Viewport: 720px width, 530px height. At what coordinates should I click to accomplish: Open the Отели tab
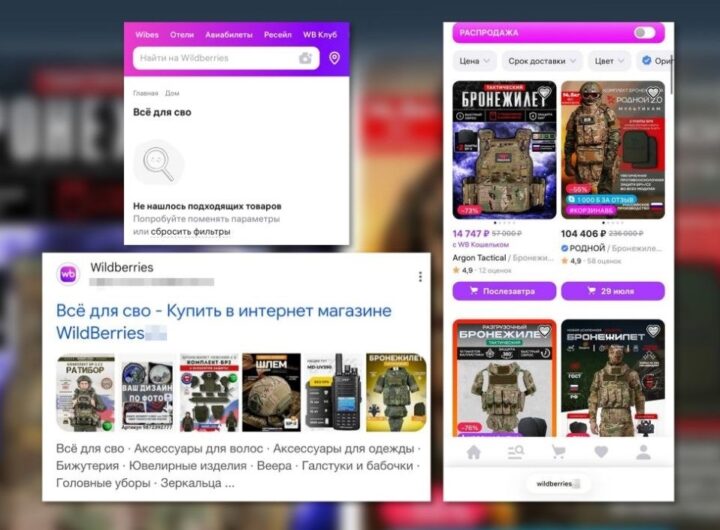coord(182,35)
